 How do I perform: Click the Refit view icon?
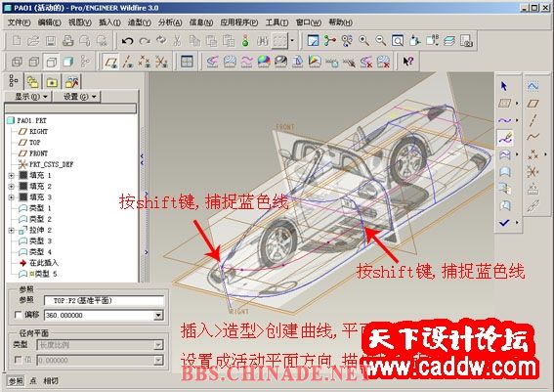(x=398, y=41)
